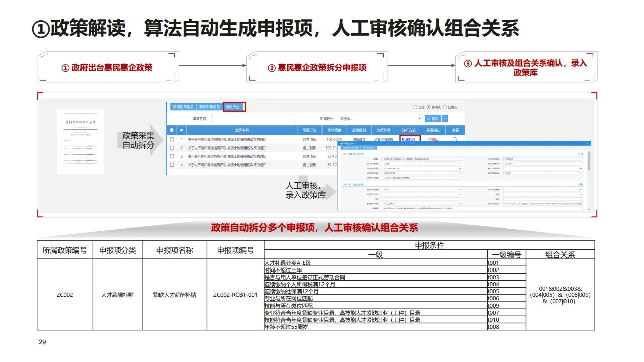The height and width of the screenshot is (362, 644).
Task: Click the https URL field in dialog
Action: click(x=543, y=203)
